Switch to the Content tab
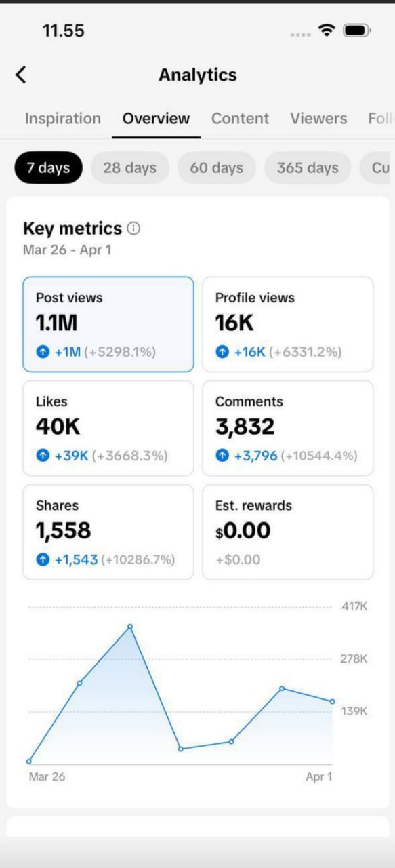 (x=240, y=119)
